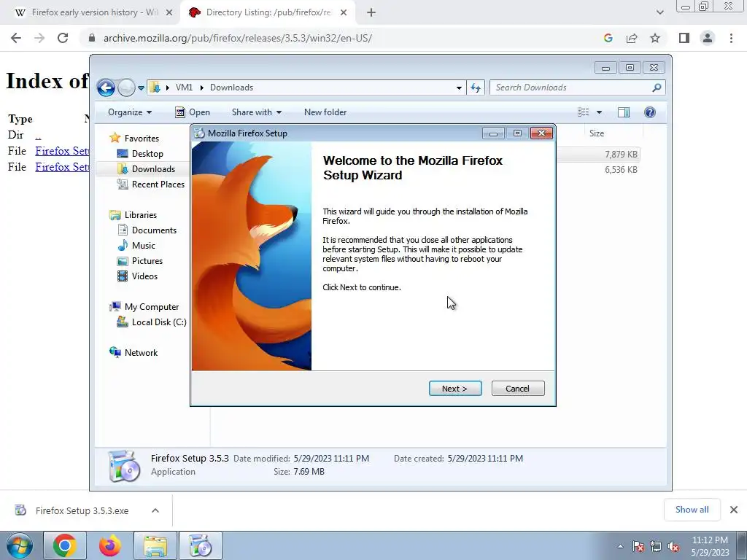Close the Chrome downloads bar
This screenshot has width=747, height=560.
[x=734, y=510]
